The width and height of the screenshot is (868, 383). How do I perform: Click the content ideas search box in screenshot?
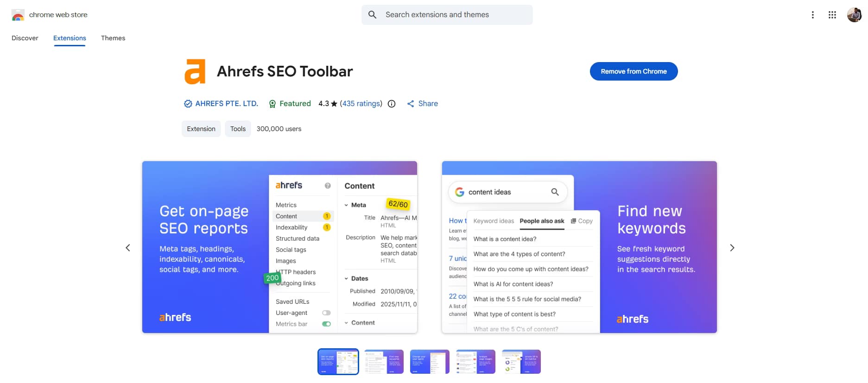pyautogui.click(x=507, y=192)
